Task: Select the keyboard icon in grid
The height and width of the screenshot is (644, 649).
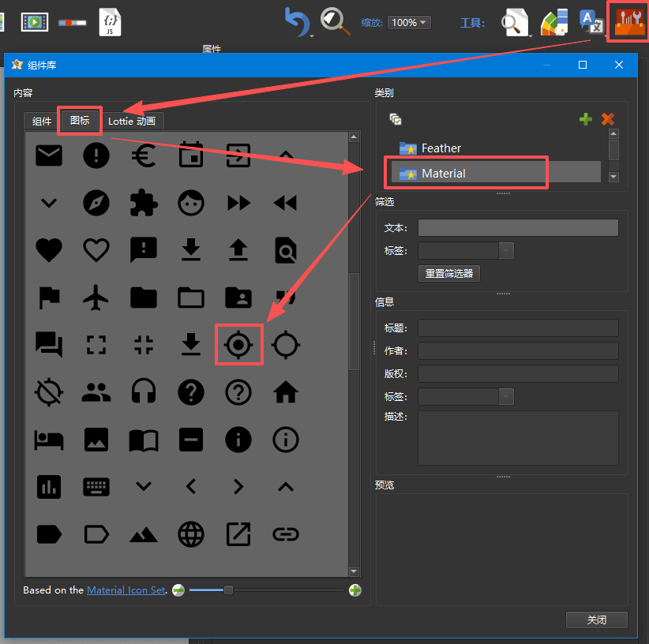Action: [x=96, y=486]
